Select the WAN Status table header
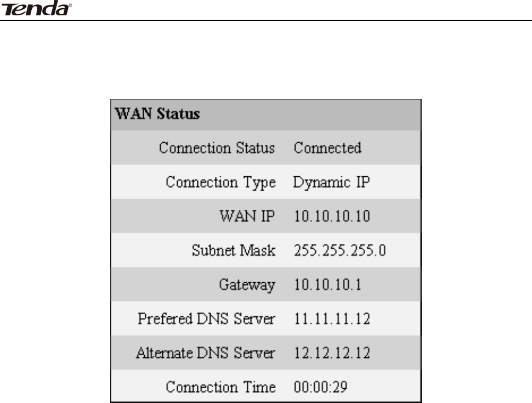The image size is (532, 403). coord(158,115)
